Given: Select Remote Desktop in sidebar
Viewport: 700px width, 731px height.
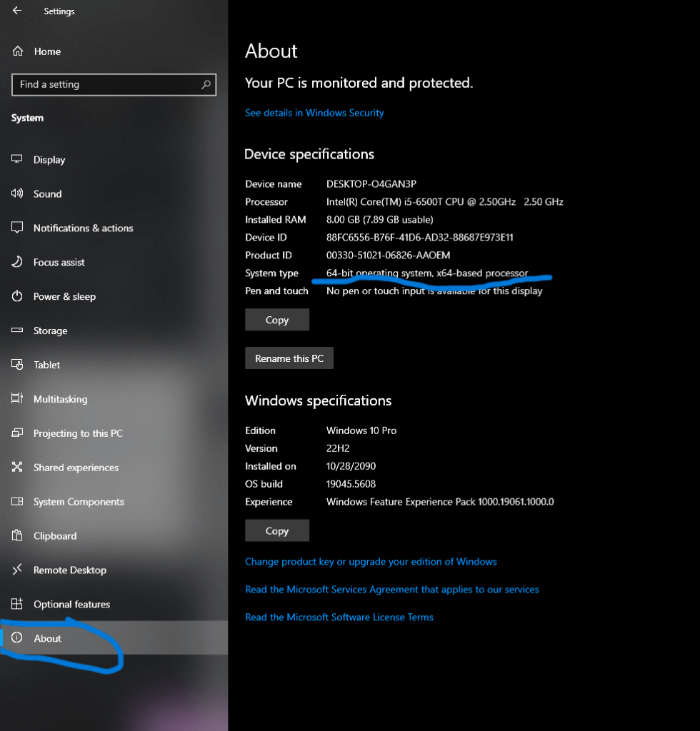Looking at the screenshot, I should tap(114, 570).
